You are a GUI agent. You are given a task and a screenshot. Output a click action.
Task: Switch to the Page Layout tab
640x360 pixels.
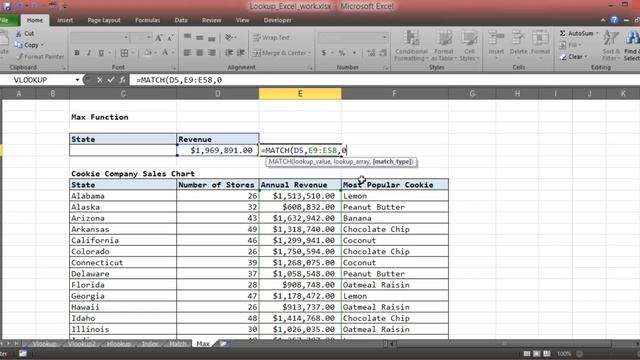(104, 20)
